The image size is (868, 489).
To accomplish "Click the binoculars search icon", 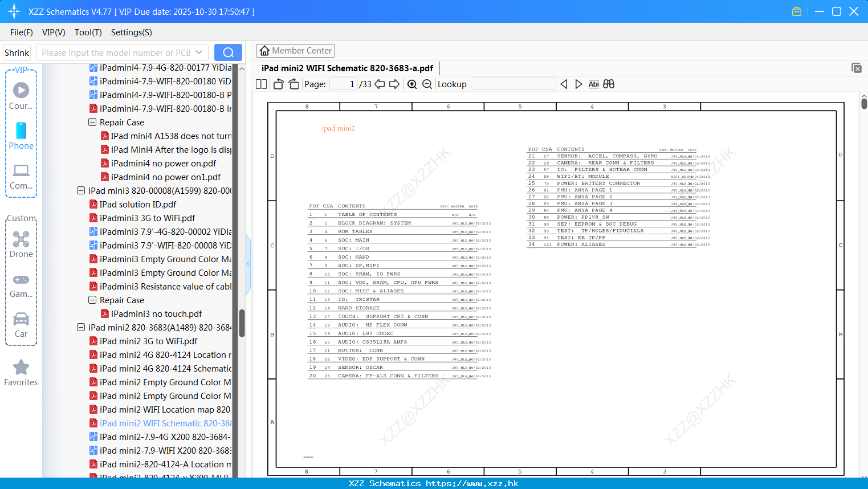I will [x=609, y=84].
